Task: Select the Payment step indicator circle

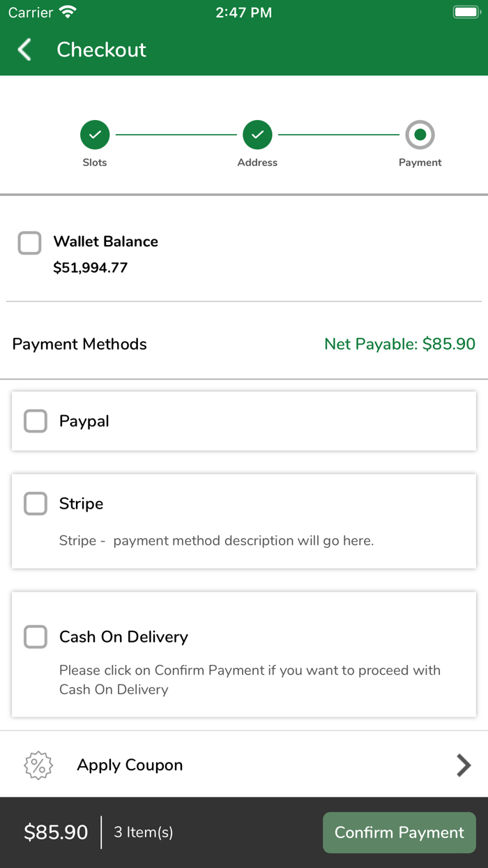Action: [420, 135]
